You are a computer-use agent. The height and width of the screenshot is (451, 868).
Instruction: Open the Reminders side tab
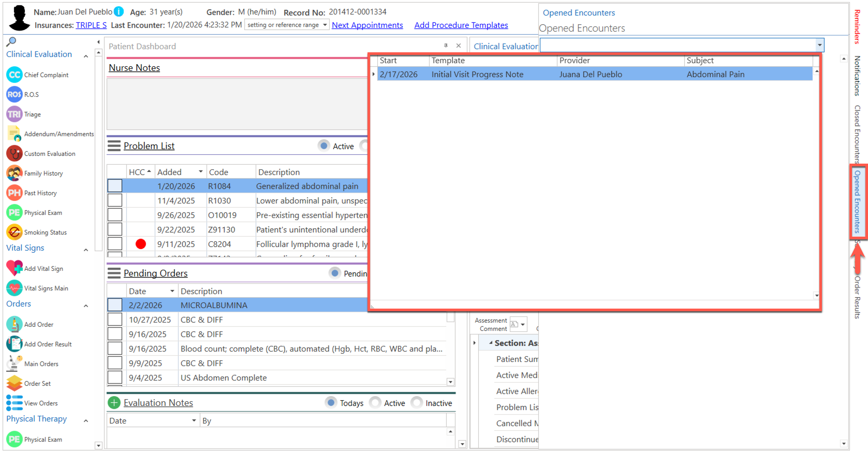857,27
